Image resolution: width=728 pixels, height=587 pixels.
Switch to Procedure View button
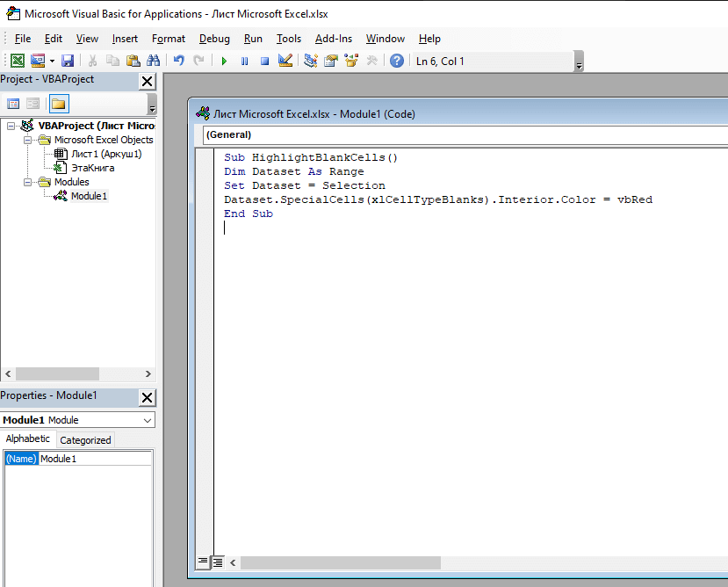pyautogui.click(x=203, y=562)
